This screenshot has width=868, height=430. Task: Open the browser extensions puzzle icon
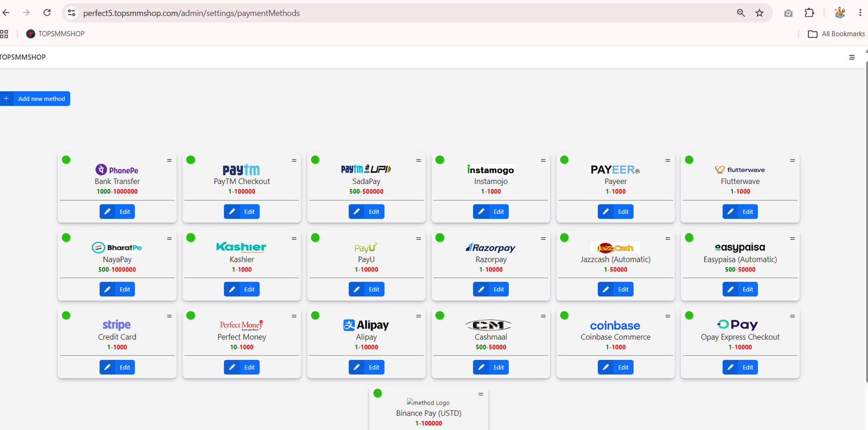click(x=809, y=12)
